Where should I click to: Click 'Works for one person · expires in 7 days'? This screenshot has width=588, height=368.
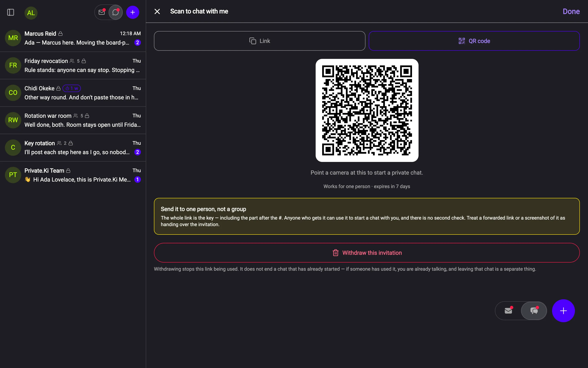coord(367,186)
